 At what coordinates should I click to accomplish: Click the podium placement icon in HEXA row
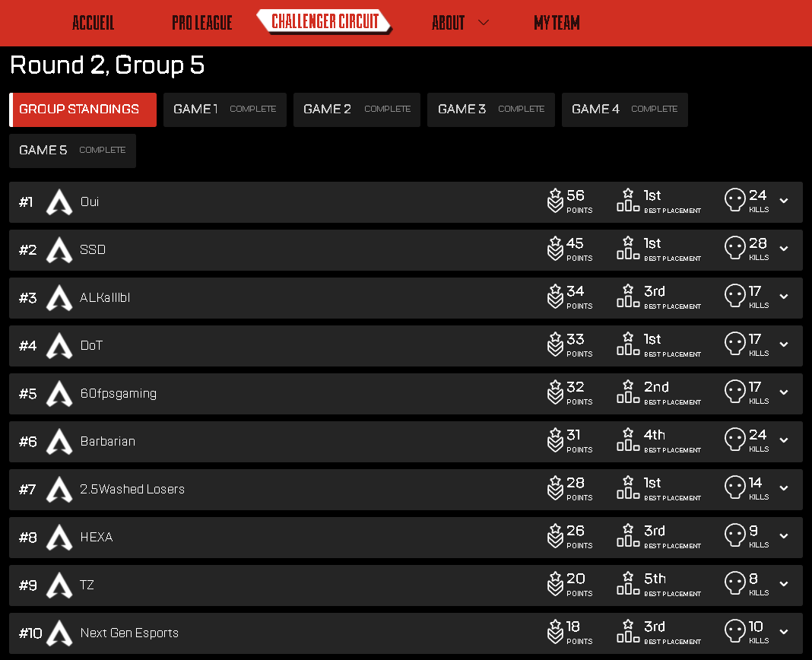coord(628,535)
